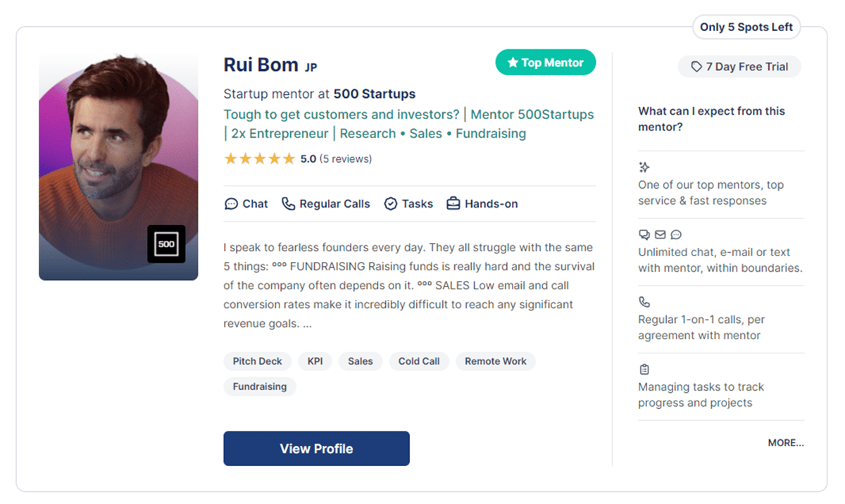Click the Tasks checkmark icon
The height and width of the screenshot is (504, 845).
[x=391, y=204]
